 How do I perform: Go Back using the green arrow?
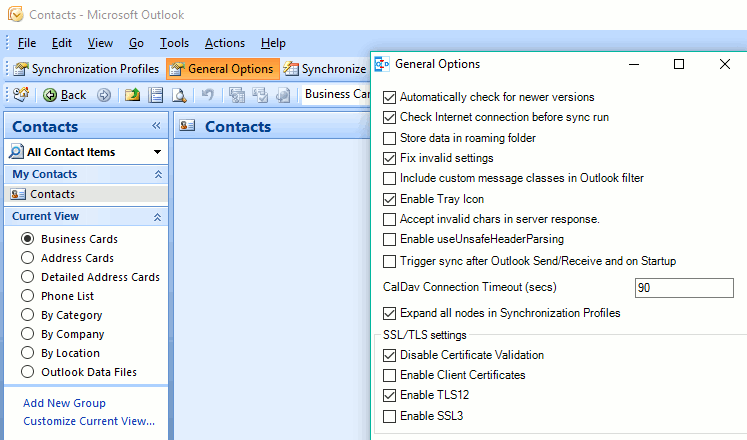coord(64,95)
